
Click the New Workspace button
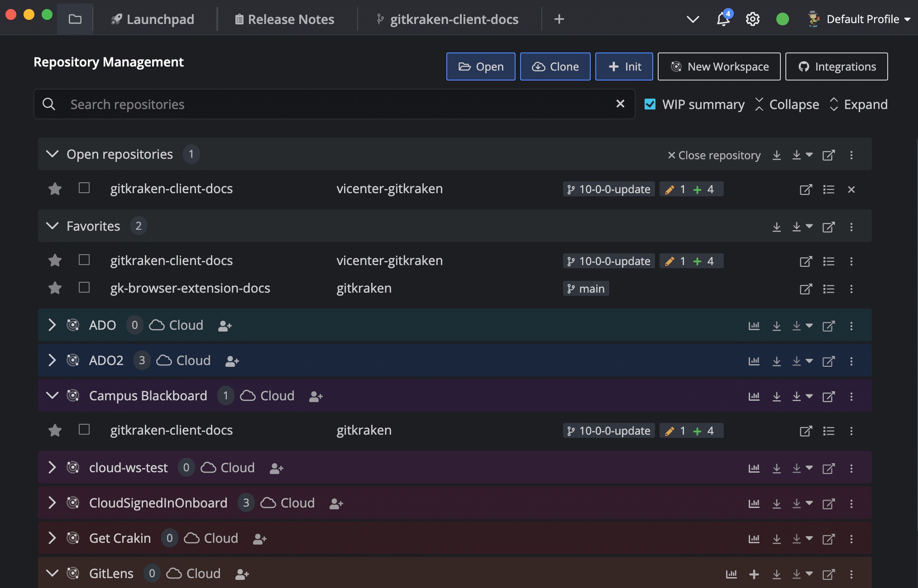(x=719, y=66)
